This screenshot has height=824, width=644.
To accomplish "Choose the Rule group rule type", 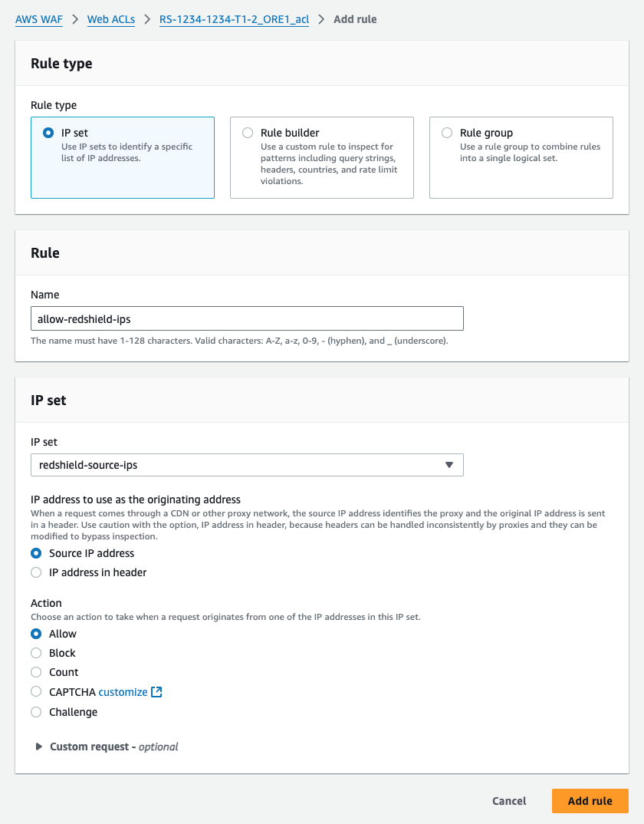I will (447, 133).
